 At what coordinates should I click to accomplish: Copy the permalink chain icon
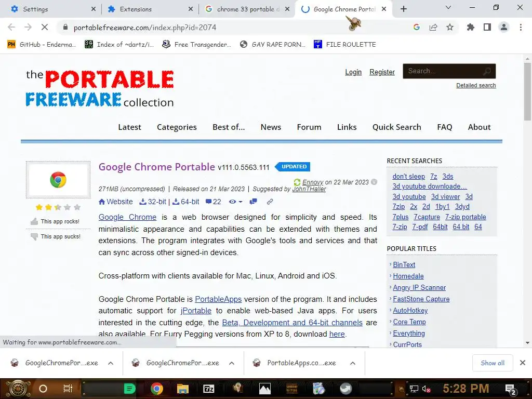coord(270,202)
